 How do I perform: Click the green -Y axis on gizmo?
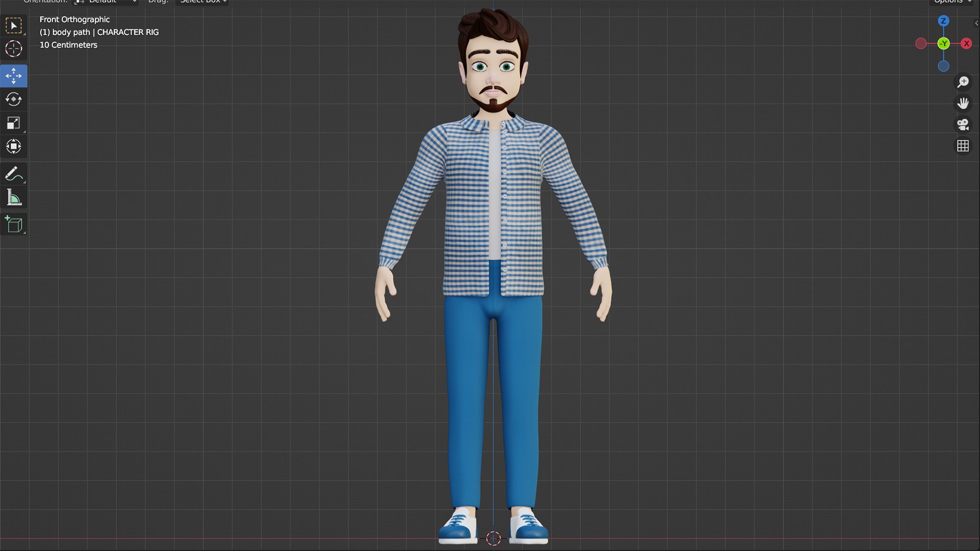click(944, 43)
